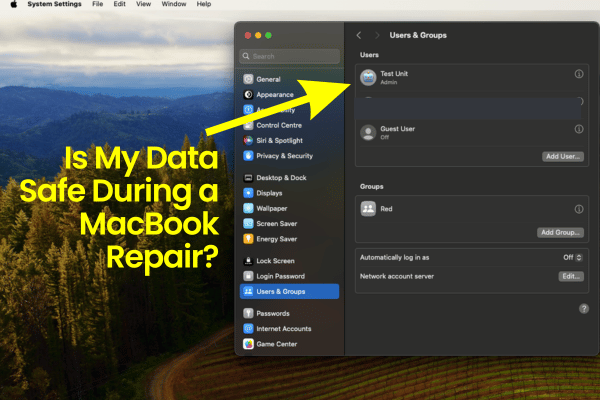Open the File menu

[x=98, y=4]
